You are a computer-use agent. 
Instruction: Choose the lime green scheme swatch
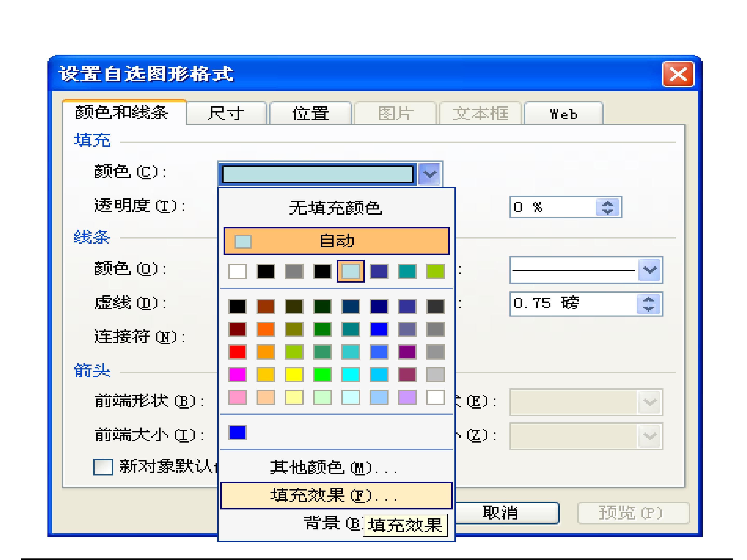pos(435,271)
